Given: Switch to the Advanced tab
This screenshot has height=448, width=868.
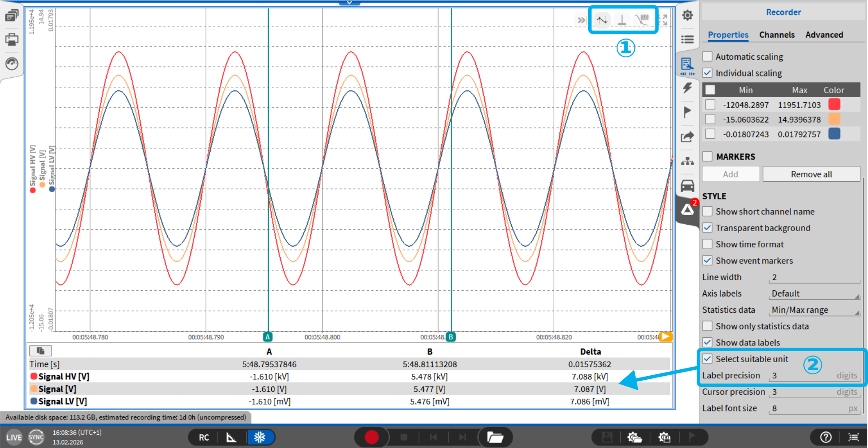Looking at the screenshot, I should click(x=824, y=35).
